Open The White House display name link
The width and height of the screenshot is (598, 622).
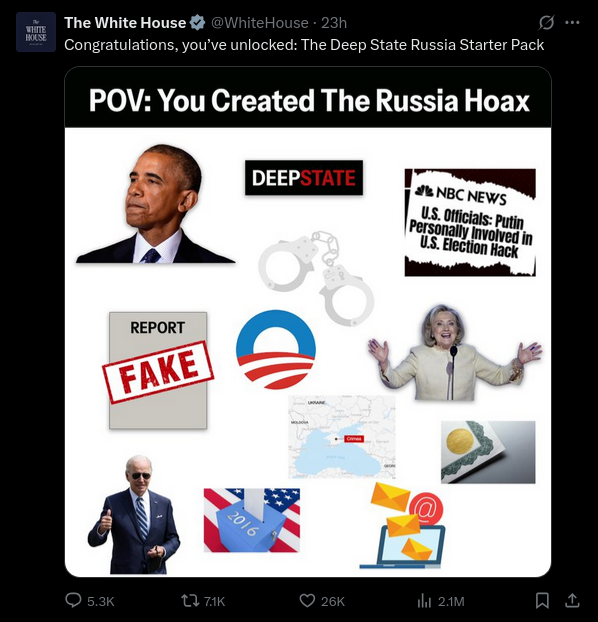(125, 23)
